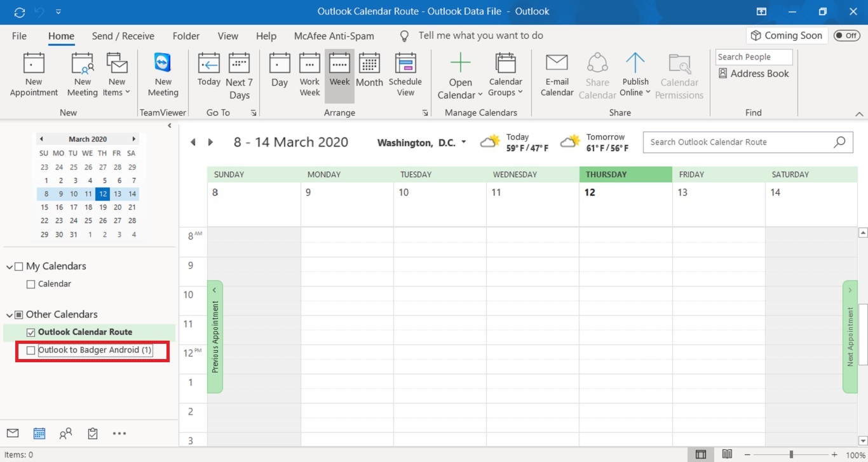Open the View tab
This screenshot has height=462, width=868.
[228, 36]
